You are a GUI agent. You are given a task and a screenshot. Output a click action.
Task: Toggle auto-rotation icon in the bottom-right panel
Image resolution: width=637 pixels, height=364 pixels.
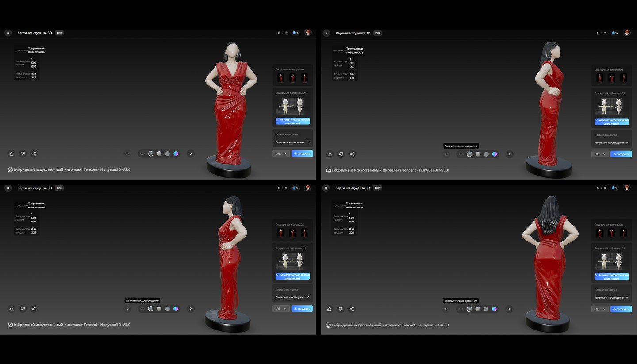[460, 309]
